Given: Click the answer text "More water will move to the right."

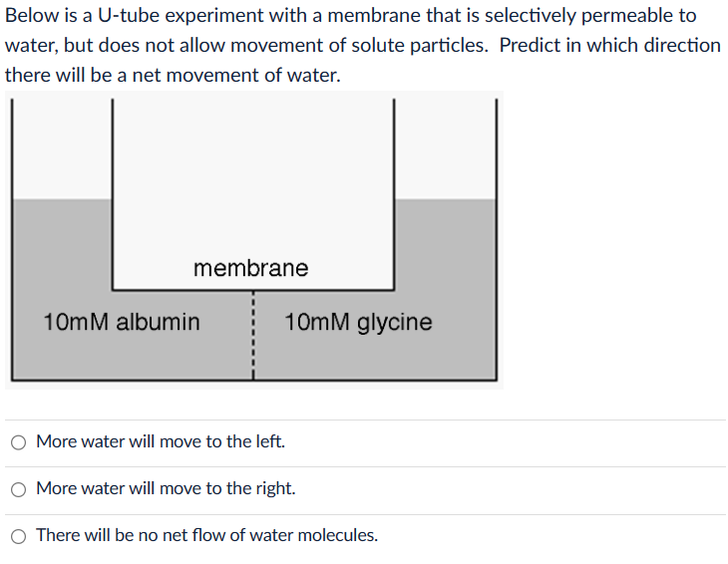Looking at the screenshot, I should tap(166, 488).
